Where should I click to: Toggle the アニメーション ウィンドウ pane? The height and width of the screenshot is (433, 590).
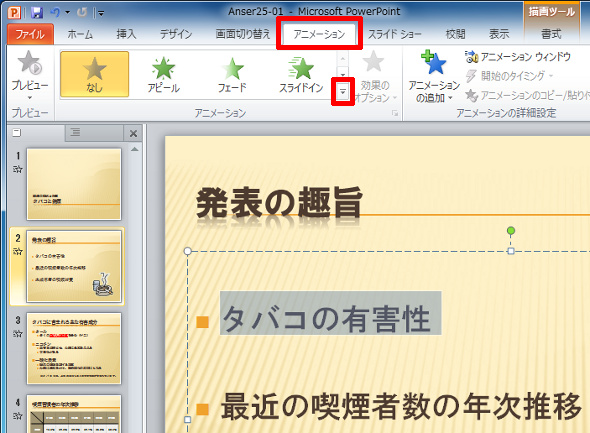518,57
